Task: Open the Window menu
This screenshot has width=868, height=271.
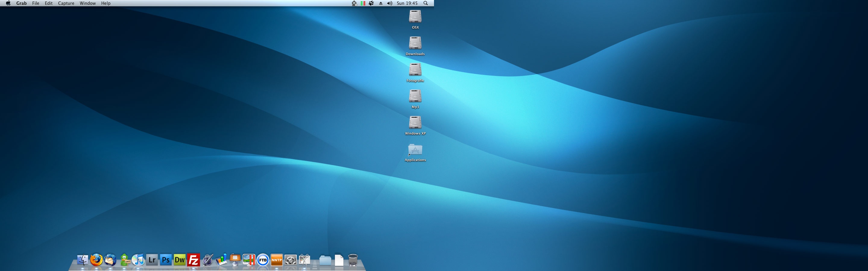Action: coord(88,3)
